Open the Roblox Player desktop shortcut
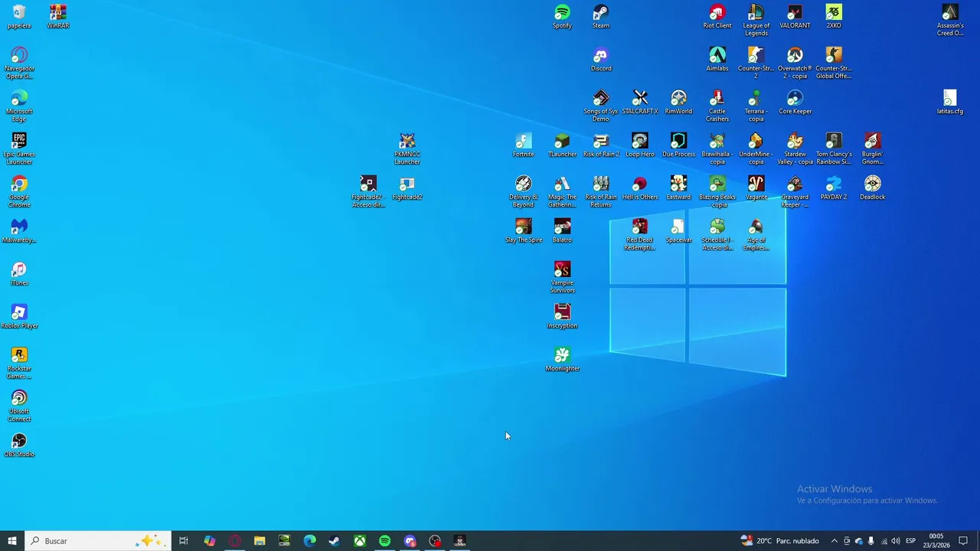This screenshot has width=980, height=551. (19, 317)
